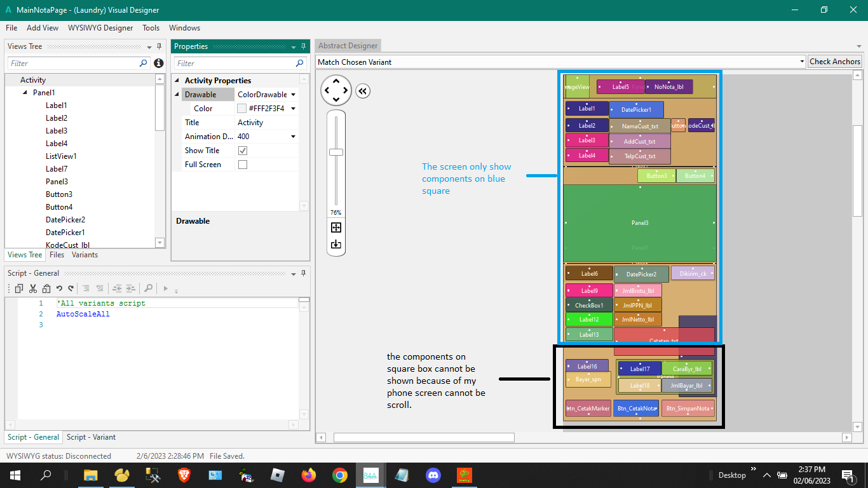Select ListView1 in the Views Tree
The image size is (868, 488).
click(61, 156)
